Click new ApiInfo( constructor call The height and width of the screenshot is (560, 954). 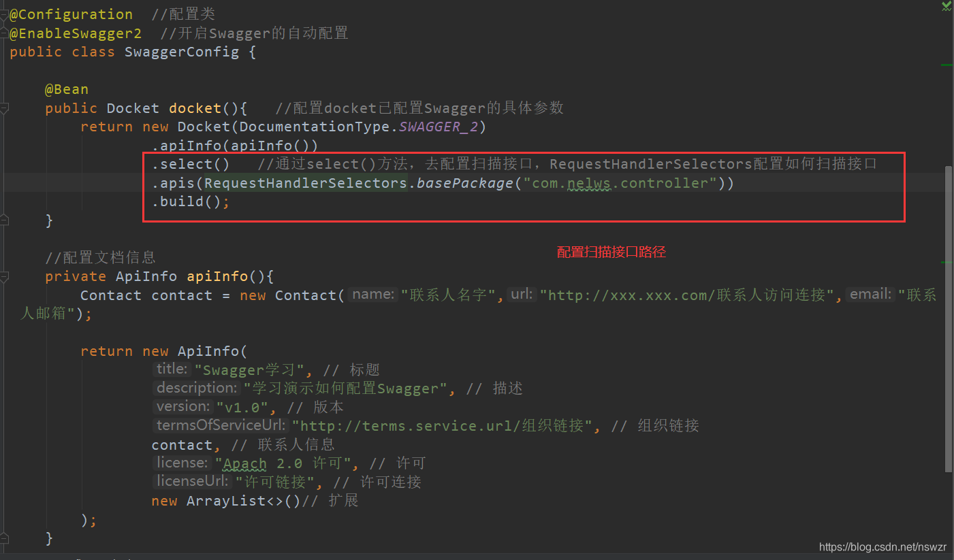(195, 351)
